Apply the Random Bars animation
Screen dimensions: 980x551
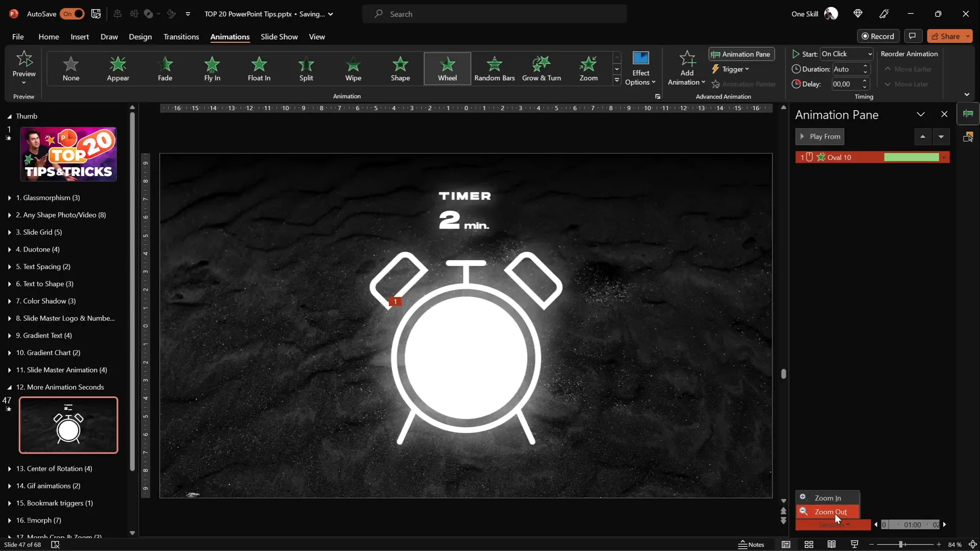coord(494,68)
